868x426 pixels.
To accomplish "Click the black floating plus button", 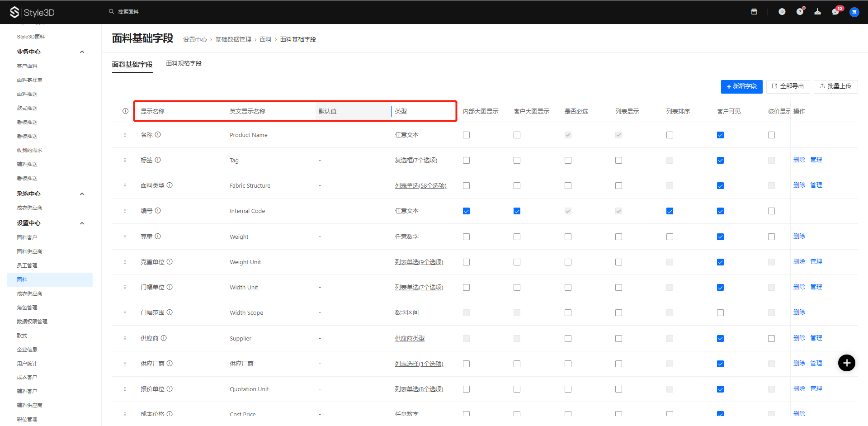I will click(x=846, y=363).
